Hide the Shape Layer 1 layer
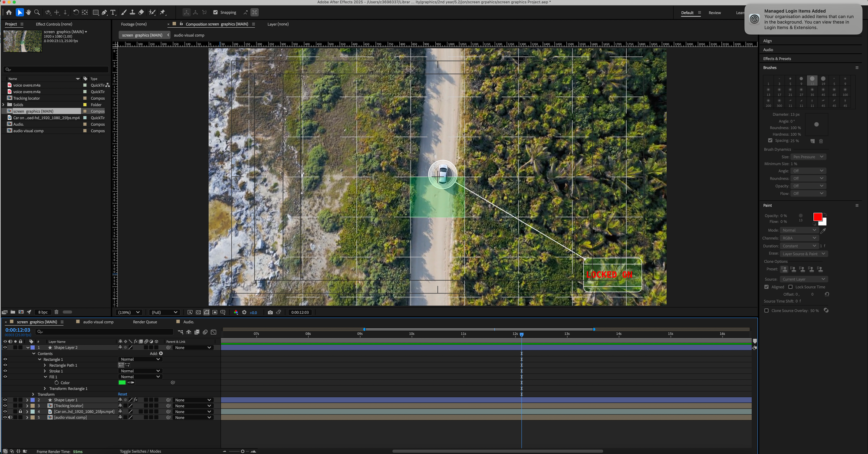The width and height of the screenshot is (868, 454). coord(5,400)
